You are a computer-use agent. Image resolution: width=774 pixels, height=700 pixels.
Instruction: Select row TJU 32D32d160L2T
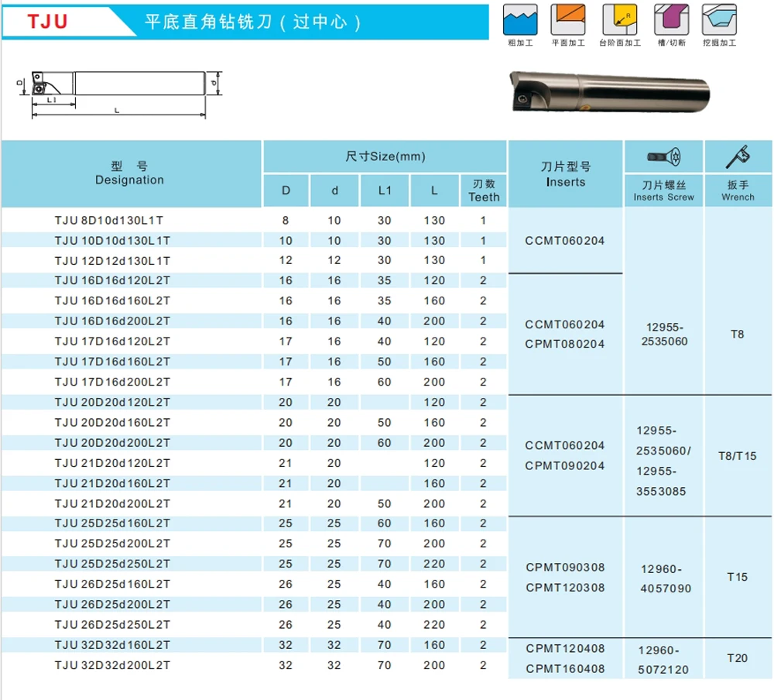pyautogui.click(x=254, y=645)
